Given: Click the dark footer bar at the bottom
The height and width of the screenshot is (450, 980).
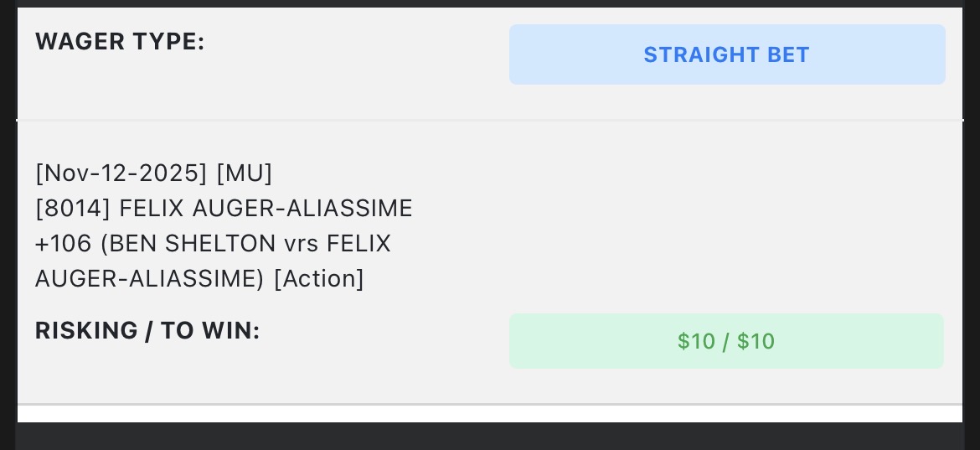Looking at the screenshot, I should (490, 436).
